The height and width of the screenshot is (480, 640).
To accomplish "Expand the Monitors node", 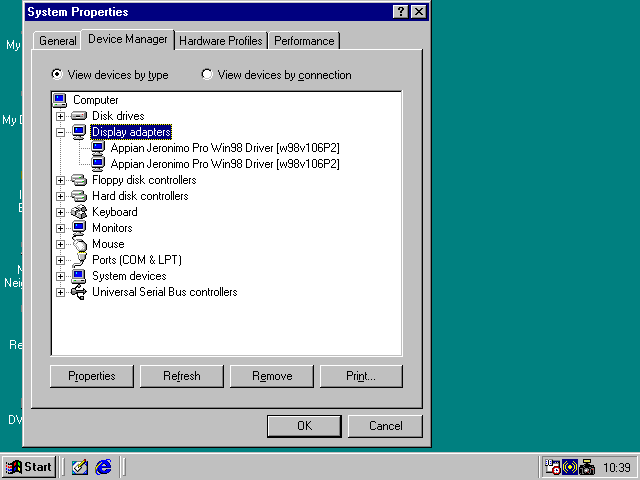I will pyautogui.click(x=60, y=228).
